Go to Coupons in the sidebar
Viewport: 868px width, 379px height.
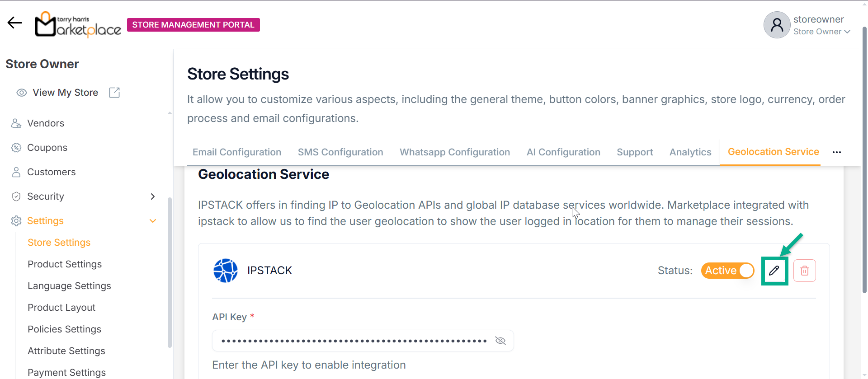click(x=47, y=148)
